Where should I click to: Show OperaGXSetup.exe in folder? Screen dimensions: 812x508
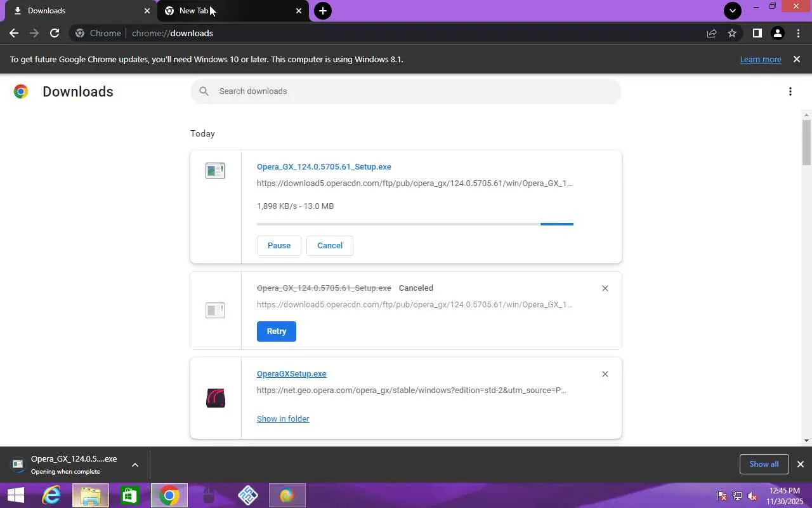click(283, 419)
